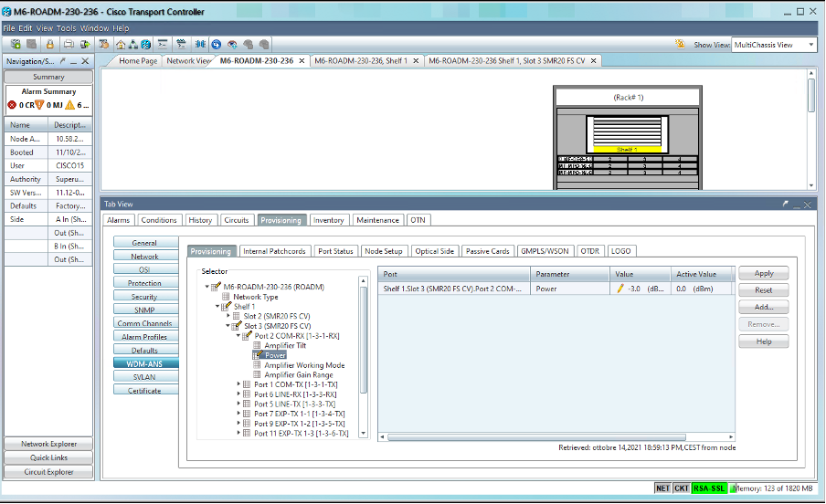The width and height of the screenshot is (826, 504).
Task: Click the eye toolbar icon
Action: (x=232, y=45)
